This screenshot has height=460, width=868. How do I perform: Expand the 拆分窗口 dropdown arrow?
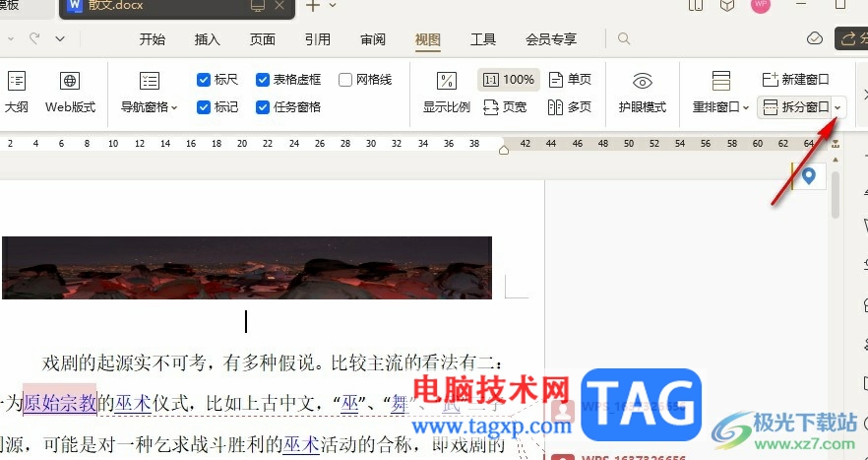tap(838, 107)
